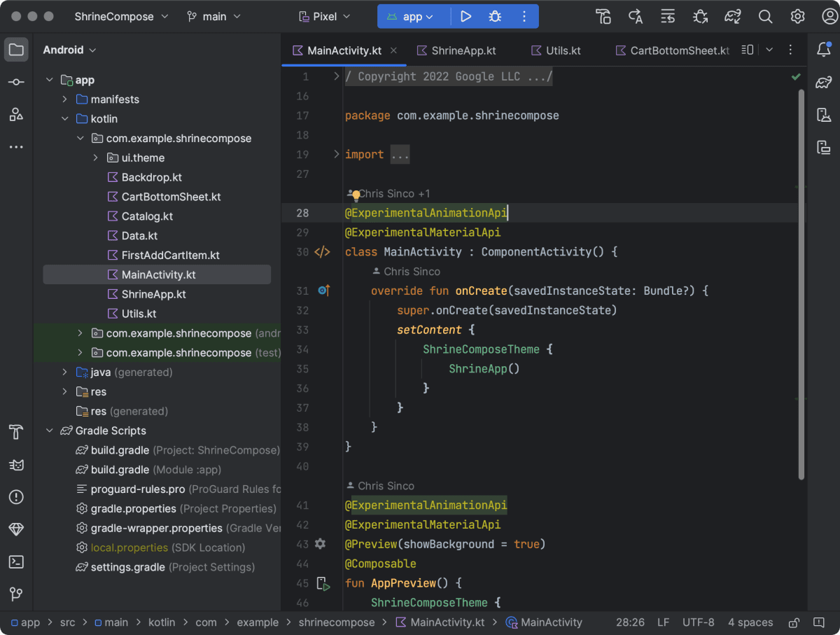Open IDE settings via the gear icon
The width and height of the screenshot is (840, 635).
point(797,16)
